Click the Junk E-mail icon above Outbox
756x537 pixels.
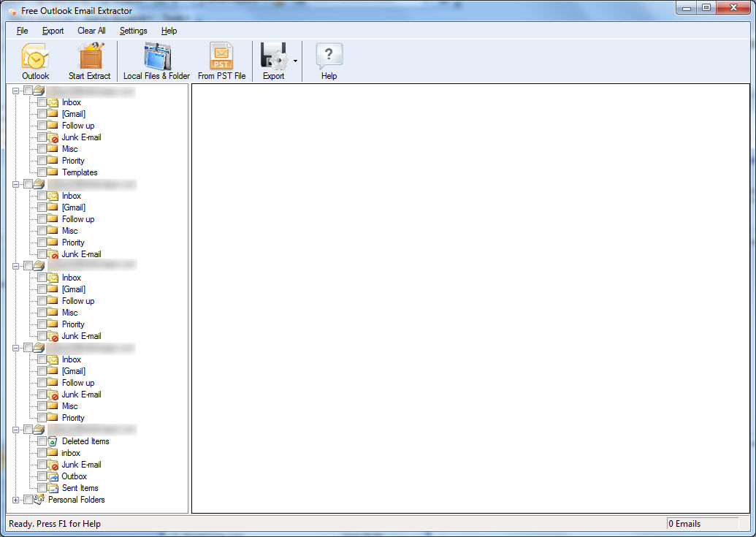(53, 465)
